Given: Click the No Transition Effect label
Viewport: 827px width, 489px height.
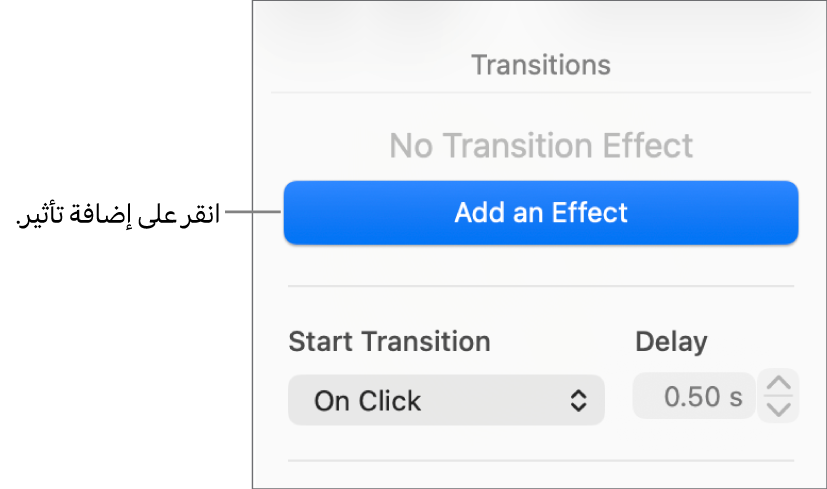Looking at the screenshot, I should pyautogui.click(x=541, y=146).
